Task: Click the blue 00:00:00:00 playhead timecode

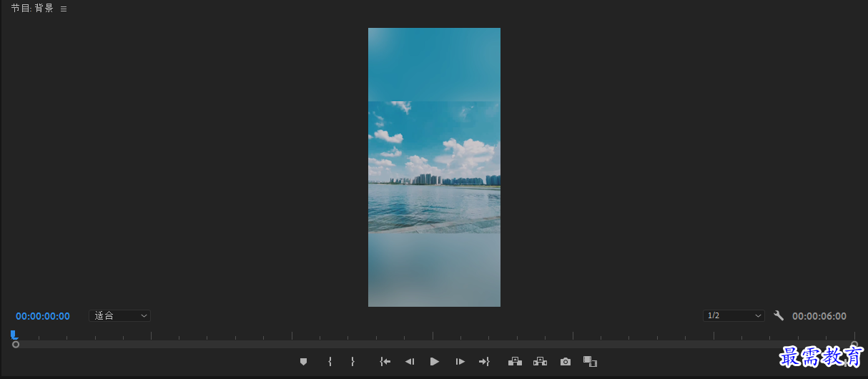Action: pos(43,316)
